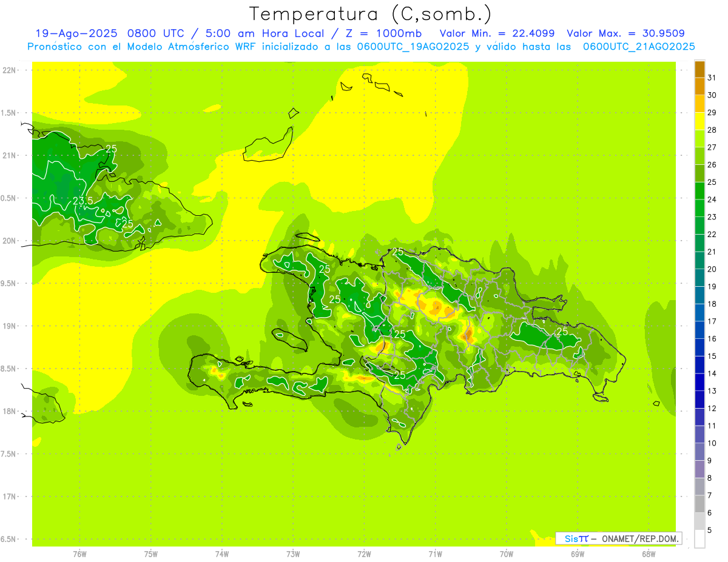Click the "9.5N" latitude axis label

coord(8,283)
